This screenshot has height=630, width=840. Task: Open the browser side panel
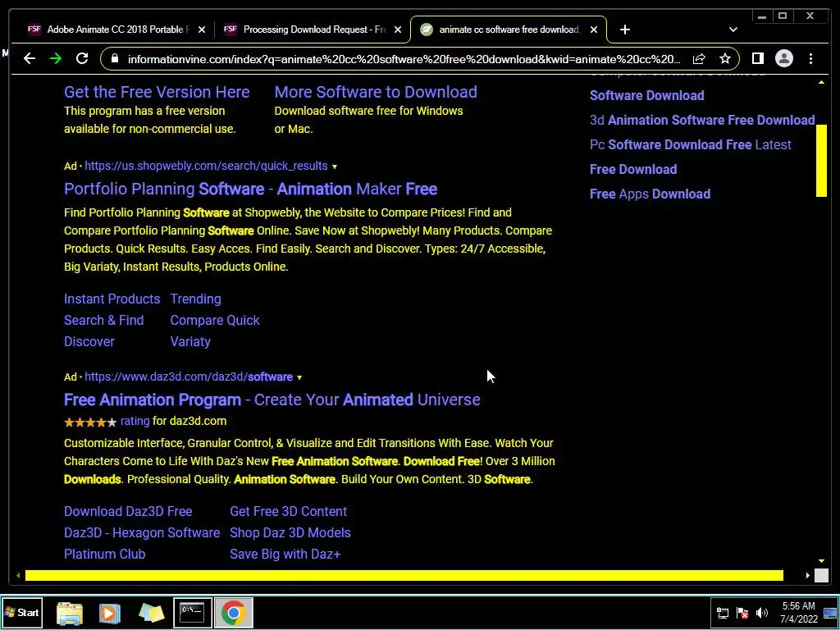757,58
